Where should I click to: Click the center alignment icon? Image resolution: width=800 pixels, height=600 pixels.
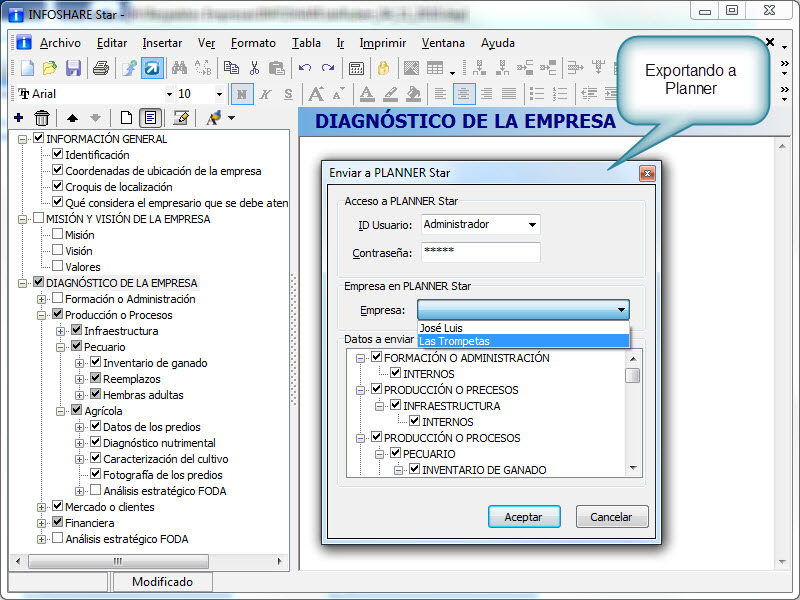[x=464, y=94]
